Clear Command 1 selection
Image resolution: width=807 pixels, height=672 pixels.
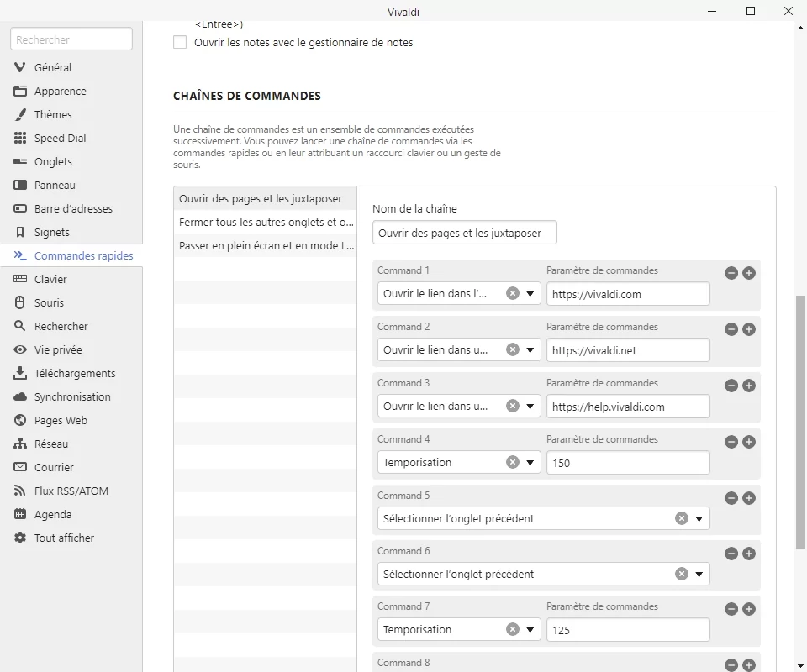[513, 294]
